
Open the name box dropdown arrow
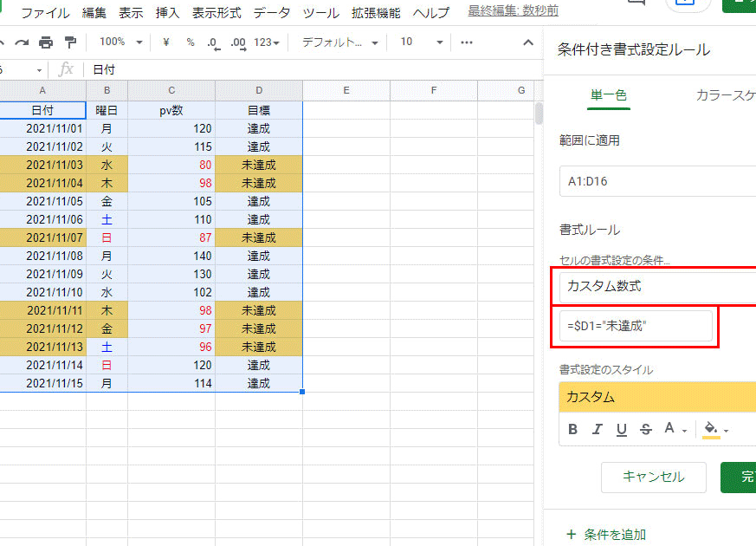(x=39, y=70)
